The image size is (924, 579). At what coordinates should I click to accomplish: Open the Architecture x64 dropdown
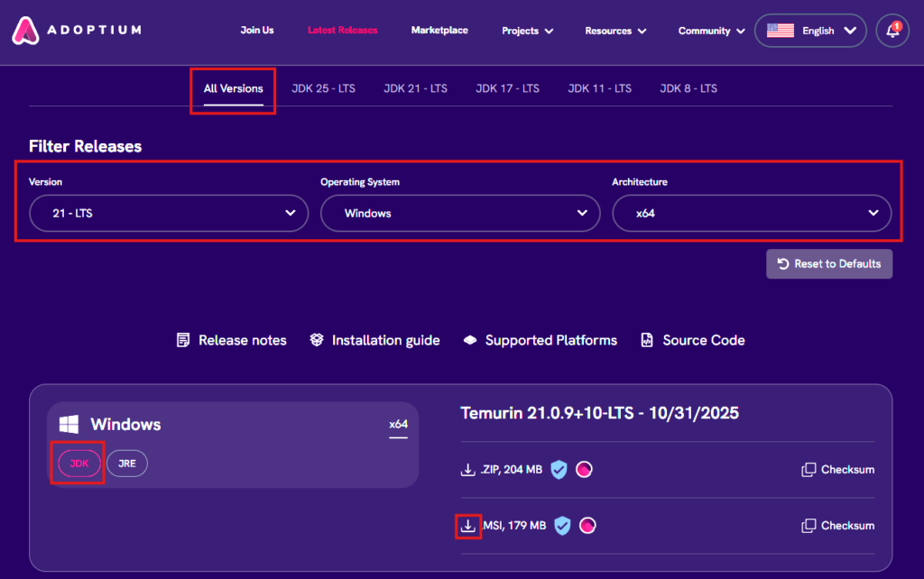coord(752,214)
